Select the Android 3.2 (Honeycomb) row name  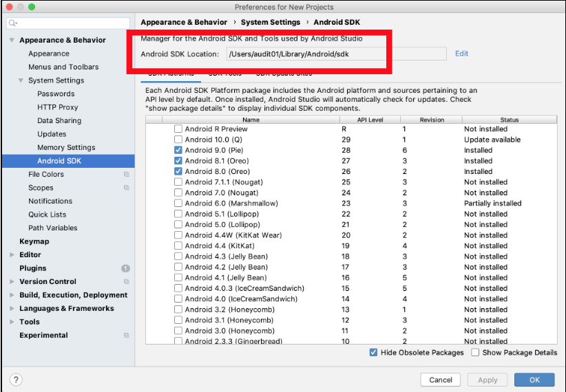pyautogui.click(x=229, y=309)
